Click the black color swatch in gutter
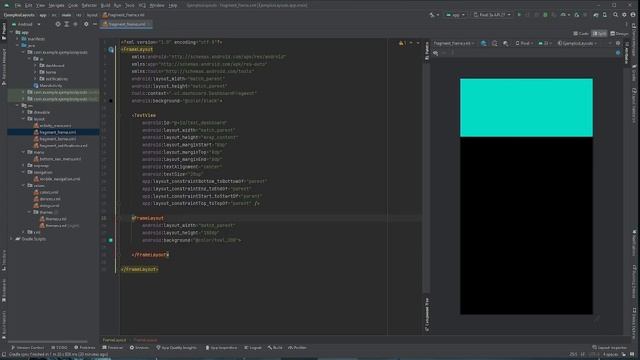This screenshot has width=640, height=360. [x=111, y=101]
